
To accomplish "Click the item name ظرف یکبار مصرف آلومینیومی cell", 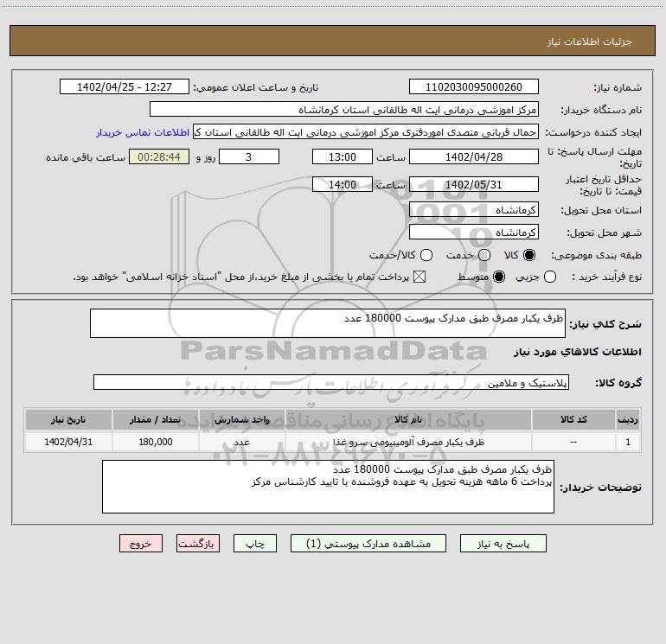I will (x=408, y=442).
